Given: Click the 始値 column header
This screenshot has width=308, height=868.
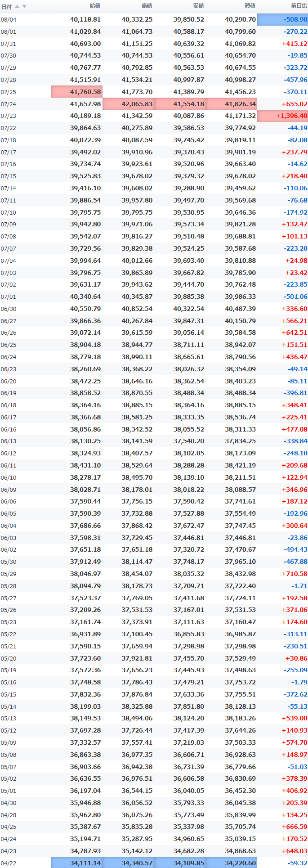Looking at the screenshot, I should 95,6.
